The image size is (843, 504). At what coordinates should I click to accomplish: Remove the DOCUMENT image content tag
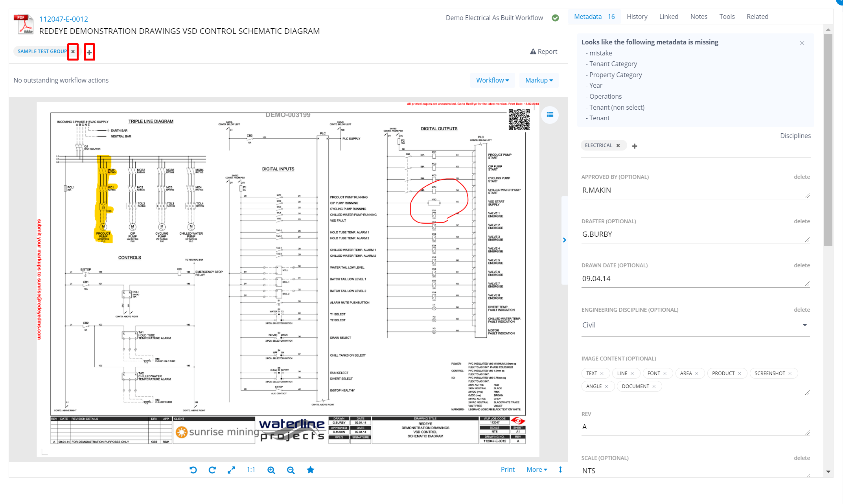click(654, 386)
